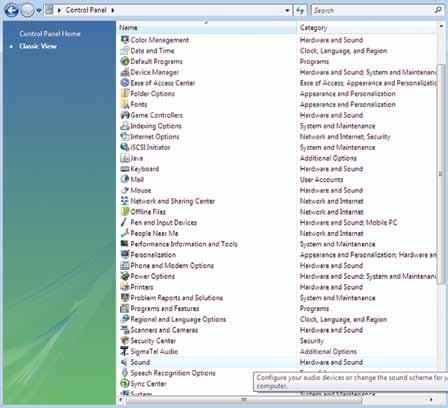This screenshot has width=448, height=408.
Task: Select Problem Reports and Solutions entry
Action: pyautogui.click(x=176, y=298)
